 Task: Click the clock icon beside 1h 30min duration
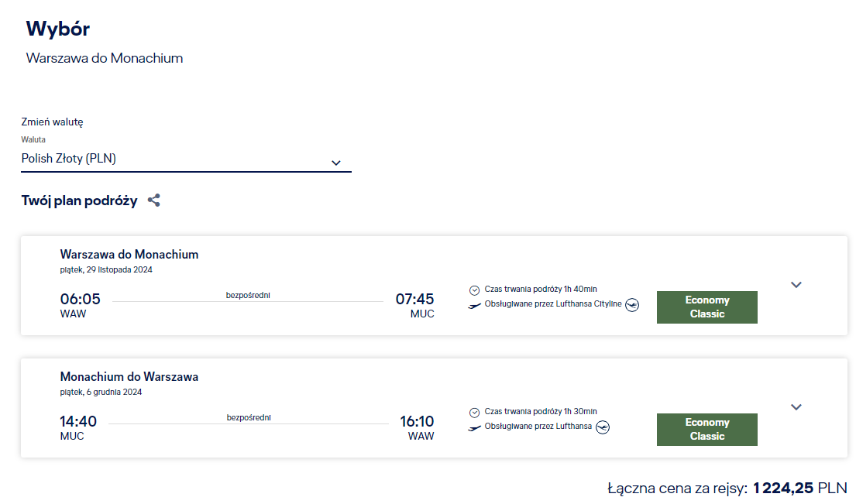[474, 413]
